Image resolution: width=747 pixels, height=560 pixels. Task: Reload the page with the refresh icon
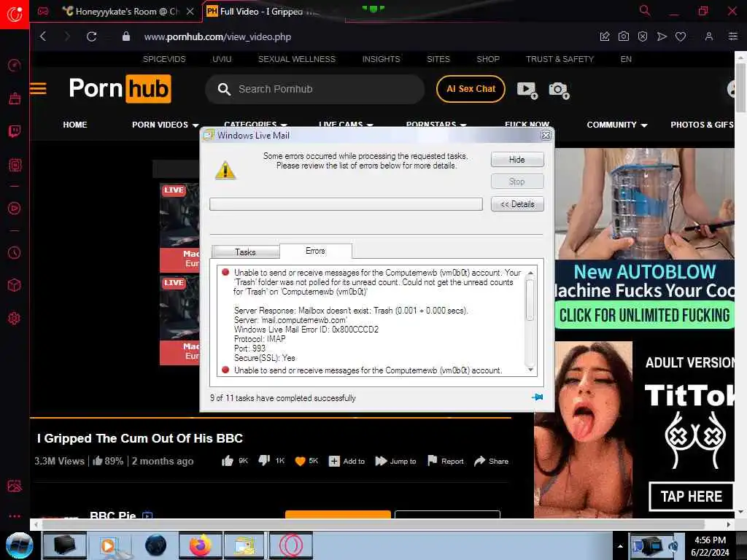click(91, 36)
